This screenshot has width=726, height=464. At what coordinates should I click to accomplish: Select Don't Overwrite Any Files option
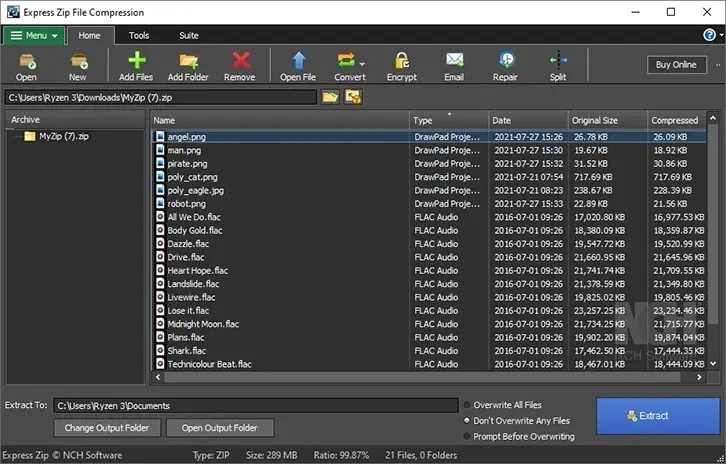(468, 421)
